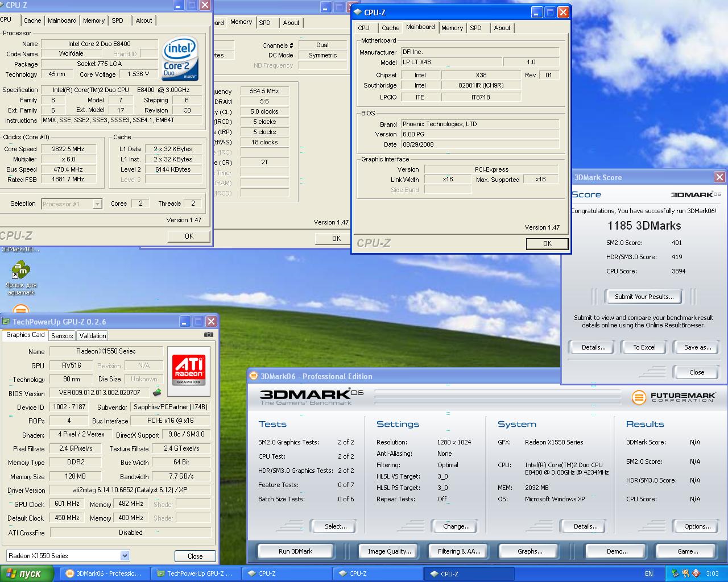Click the GPU-Z Name field Radeon X1550 Series
Image resolution: width=728 pixels, height=582 pixels.
106,351
